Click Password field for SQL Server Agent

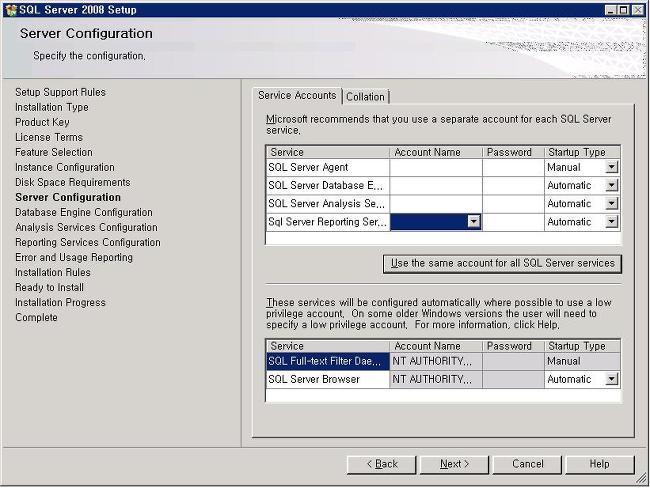pyautogui.click(x=513, y=167)
